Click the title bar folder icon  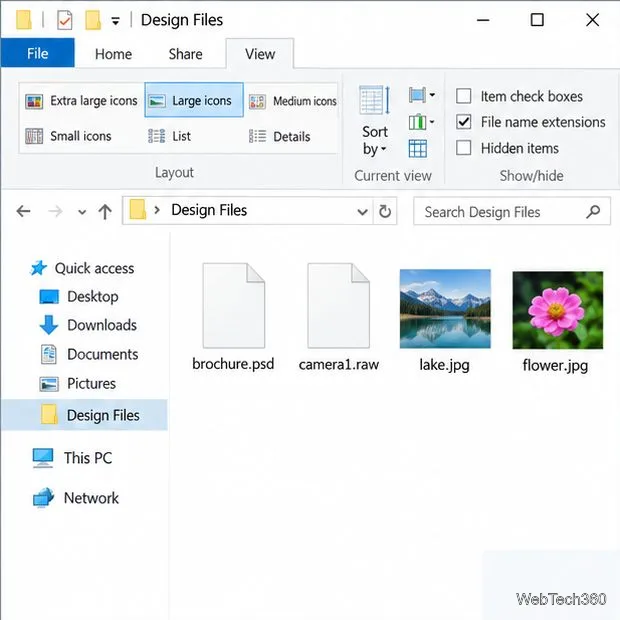24,20
